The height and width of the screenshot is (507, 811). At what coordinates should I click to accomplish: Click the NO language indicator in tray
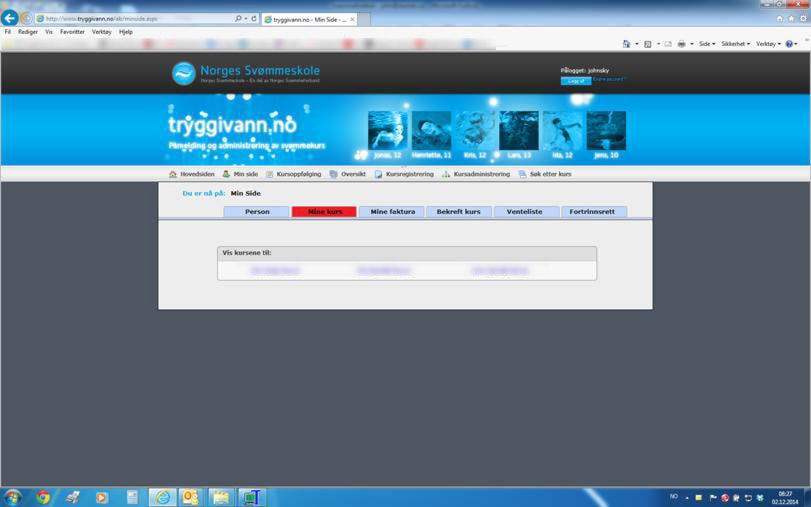(673, 497)
